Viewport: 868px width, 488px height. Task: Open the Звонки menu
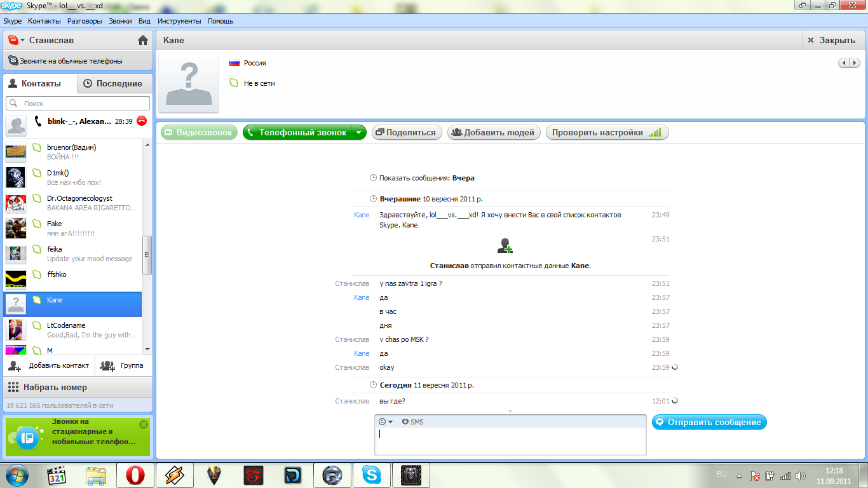click(120, 21)
